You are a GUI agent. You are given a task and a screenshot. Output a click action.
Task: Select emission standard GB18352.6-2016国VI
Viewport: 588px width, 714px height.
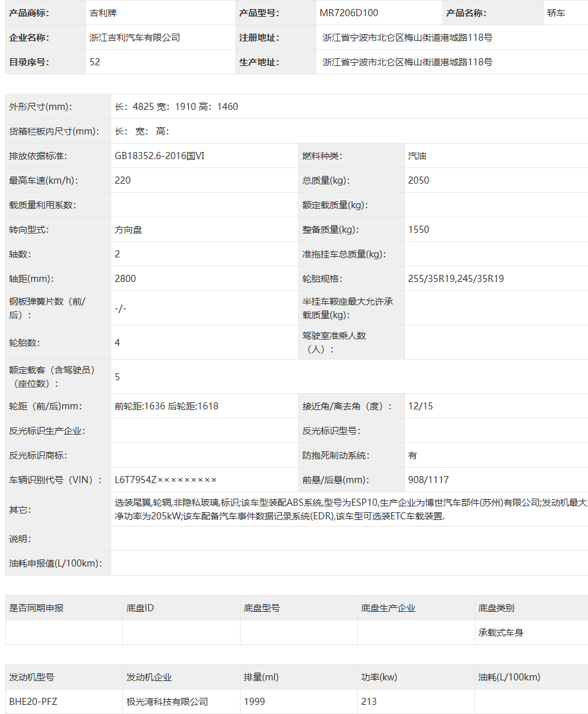159,156
